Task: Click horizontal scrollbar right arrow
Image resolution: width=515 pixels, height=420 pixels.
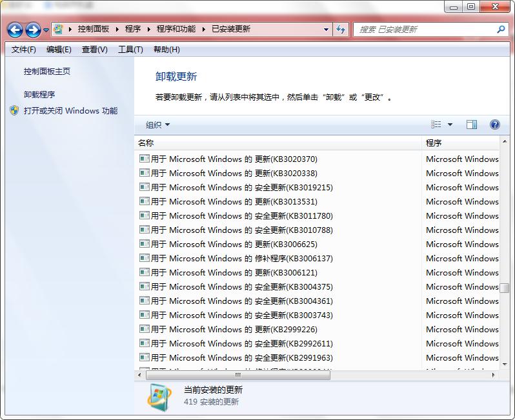Action: coord(493,375)
